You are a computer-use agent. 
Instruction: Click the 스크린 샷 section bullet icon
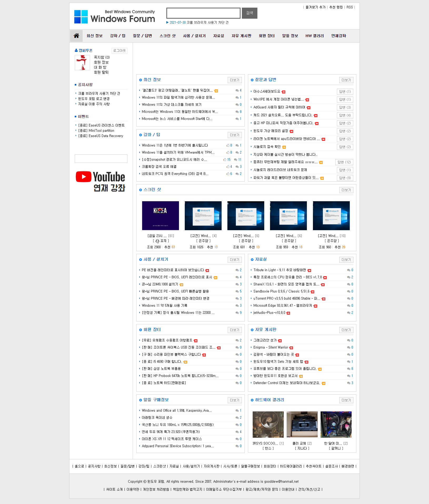click(141, 190)
